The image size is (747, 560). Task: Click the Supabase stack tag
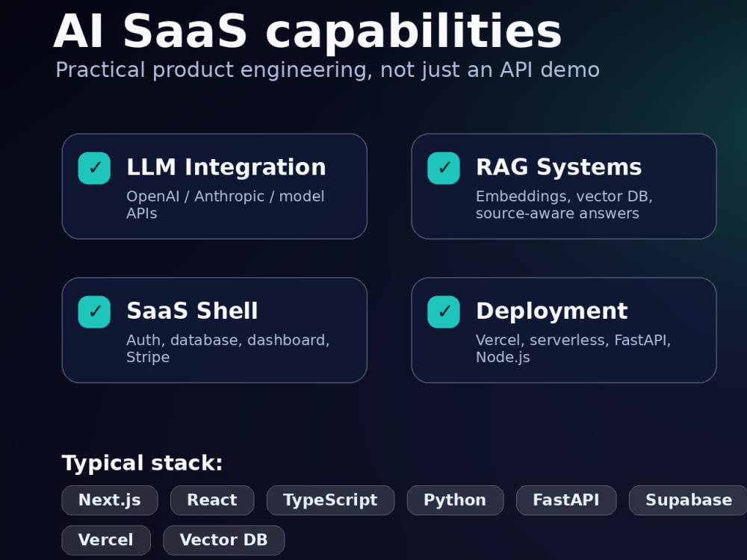point(689,500)
